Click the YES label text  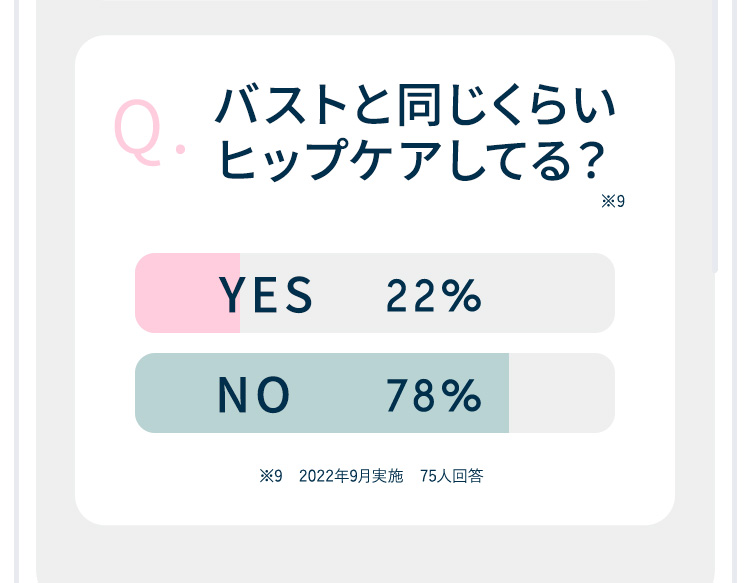point(265,296)
